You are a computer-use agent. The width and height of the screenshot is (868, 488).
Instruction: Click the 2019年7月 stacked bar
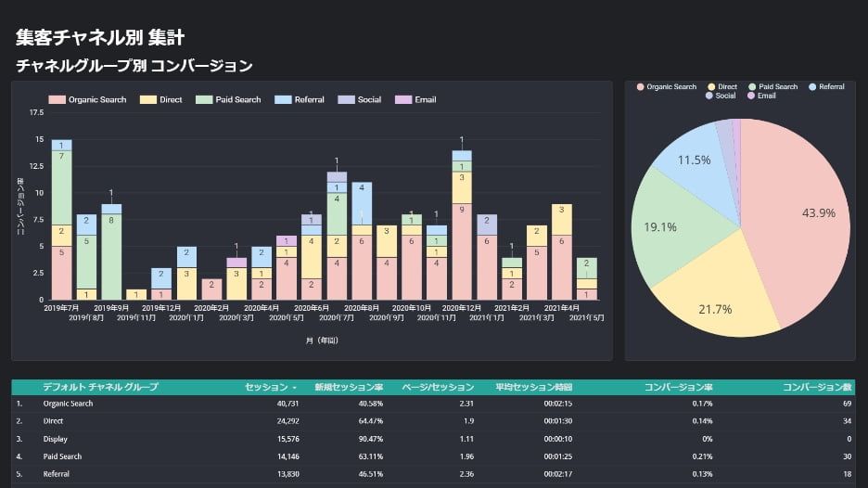pyautogui.click(x=61, y=223)
